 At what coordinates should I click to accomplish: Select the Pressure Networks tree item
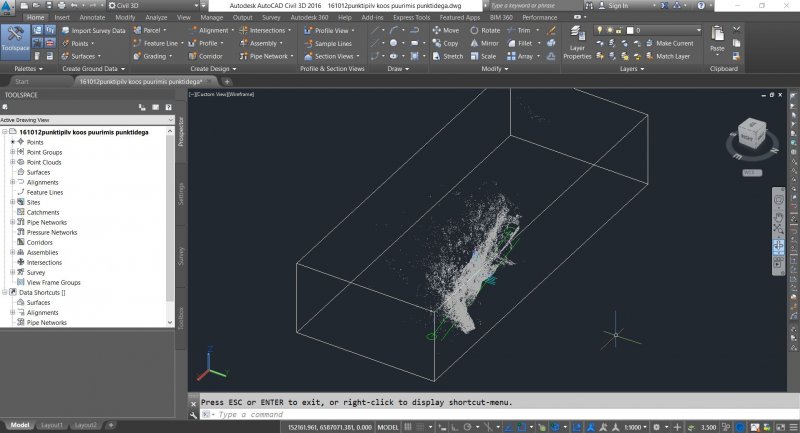52,232
